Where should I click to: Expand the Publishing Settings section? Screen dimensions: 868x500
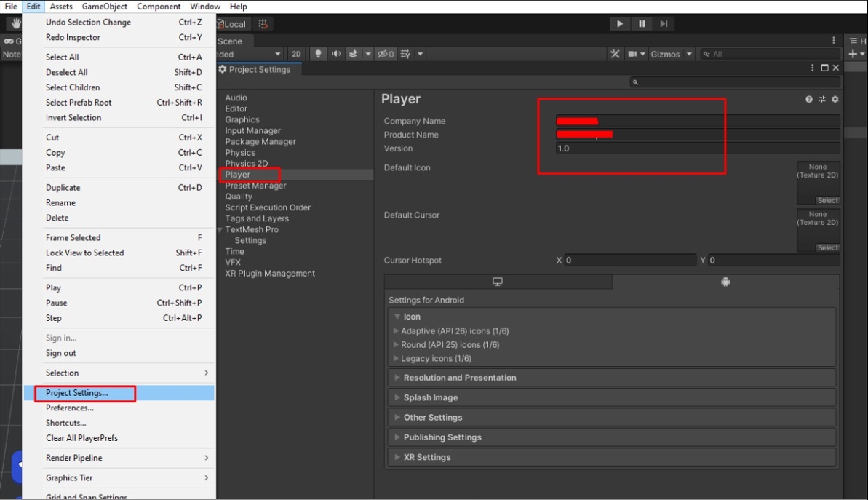coord(442,437)
